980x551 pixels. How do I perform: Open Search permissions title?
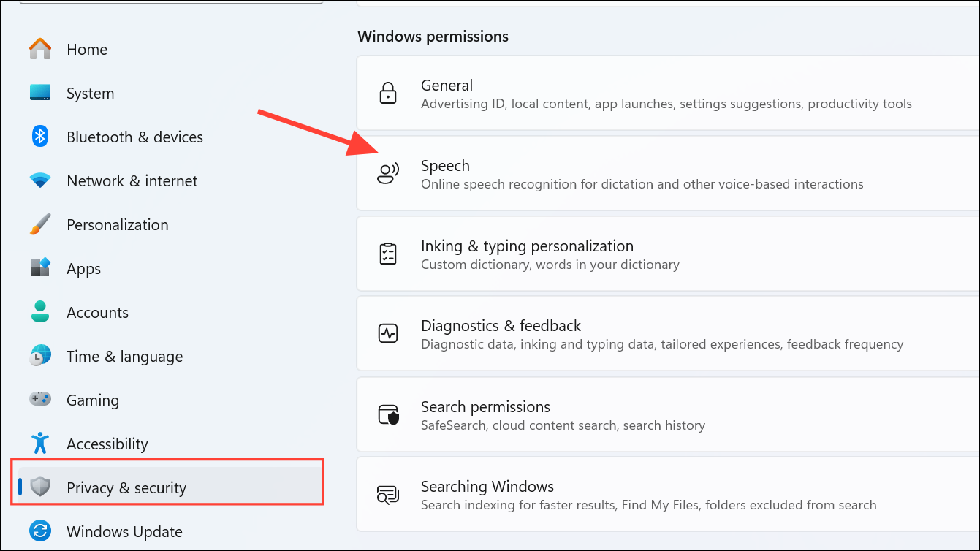coord(485,406)
